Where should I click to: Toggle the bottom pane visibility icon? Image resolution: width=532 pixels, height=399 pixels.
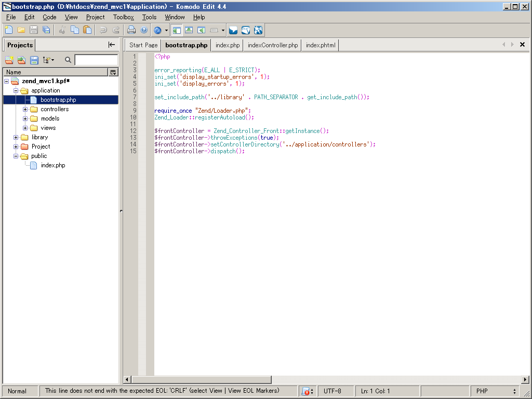pyautogui.click(x=189, y=30)
